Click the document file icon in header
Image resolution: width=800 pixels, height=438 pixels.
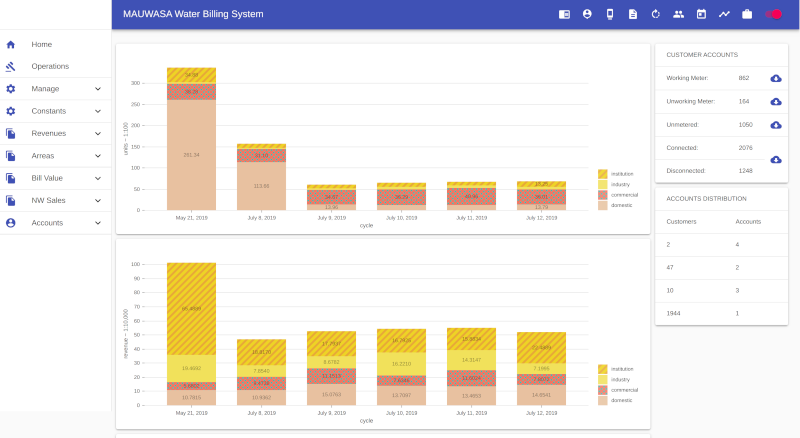(x=632, y=14)
